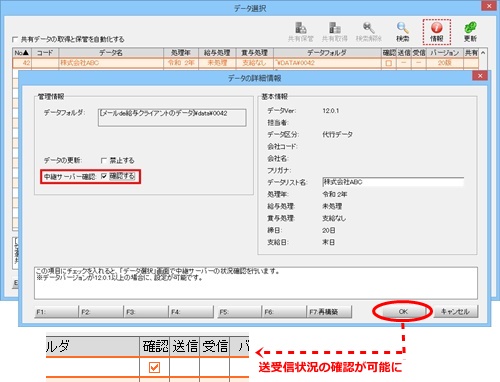Sort by No column header
Image resolution: width=500 pixels, height=382 pixels.
point(22,53)
